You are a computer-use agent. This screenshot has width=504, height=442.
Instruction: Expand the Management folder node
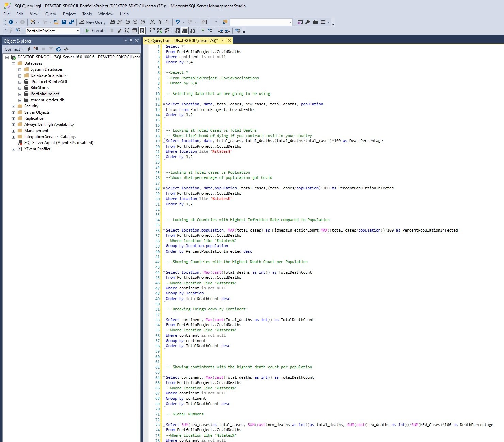[13, 131]
